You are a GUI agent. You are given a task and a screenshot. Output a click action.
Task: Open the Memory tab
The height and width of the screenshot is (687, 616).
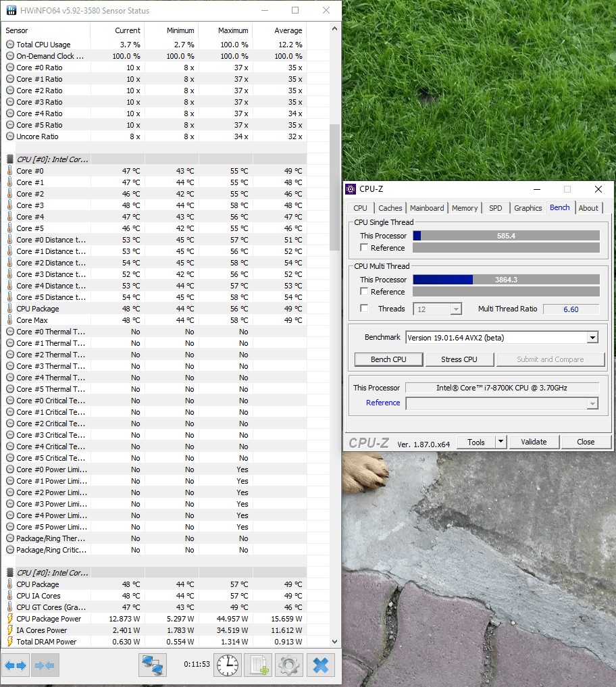click(x=465, y=208)
